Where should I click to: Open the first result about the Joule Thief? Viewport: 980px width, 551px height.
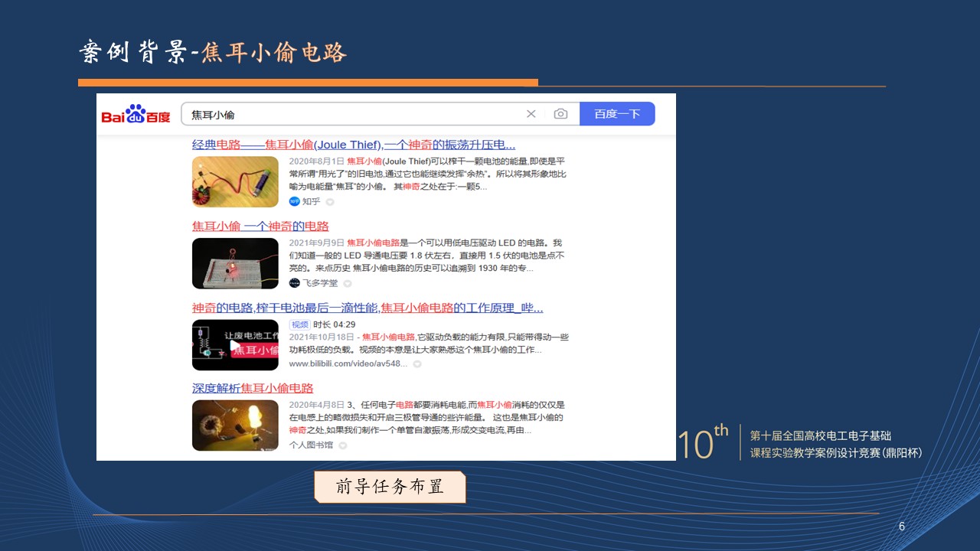pyautogui.click(x=353, y=145)
